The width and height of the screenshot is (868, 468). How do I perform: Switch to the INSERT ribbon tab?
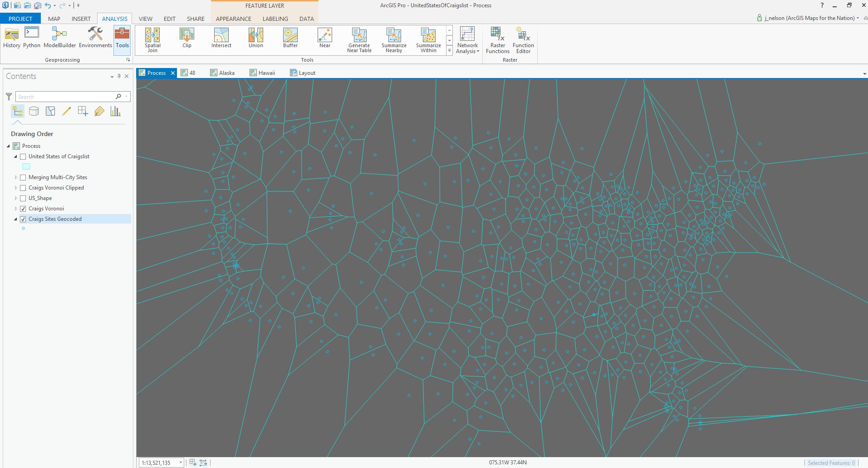click(x=81, y=19)
